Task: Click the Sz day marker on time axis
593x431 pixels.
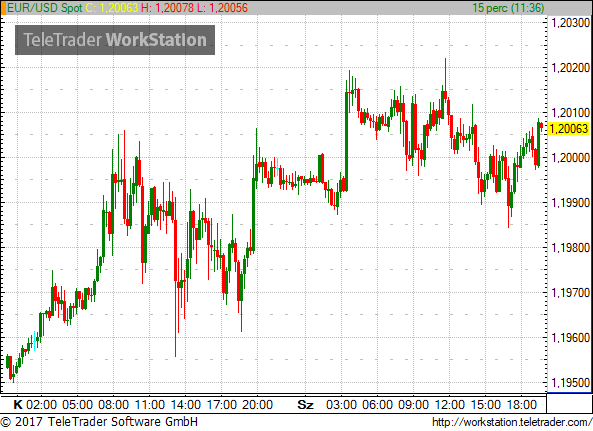Action: click(305, 405)
